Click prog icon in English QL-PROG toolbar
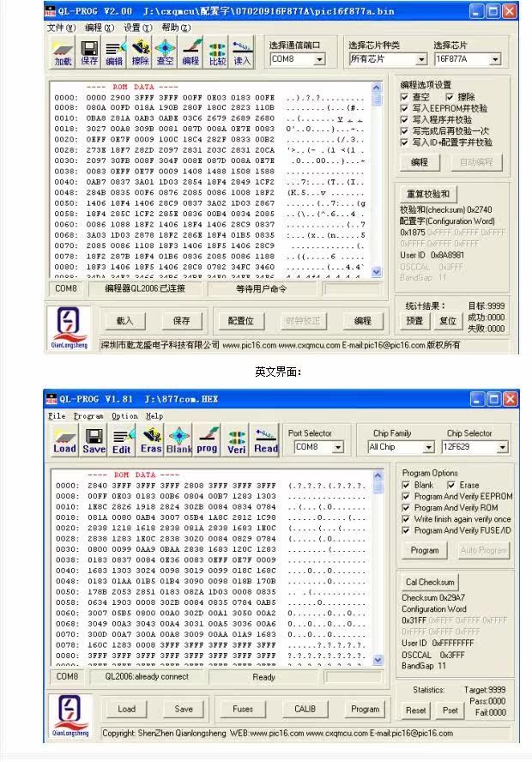Screen dimensions: 532x762 [208, 440]
